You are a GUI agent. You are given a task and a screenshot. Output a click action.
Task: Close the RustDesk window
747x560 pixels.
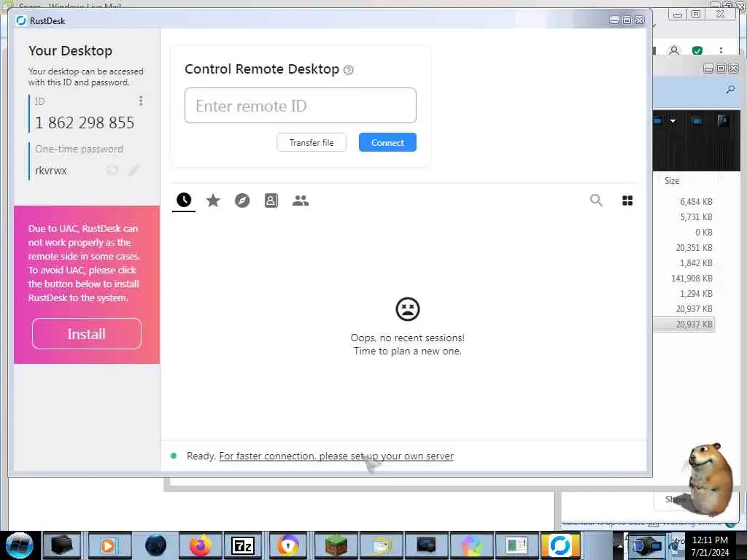pos(639,20)
